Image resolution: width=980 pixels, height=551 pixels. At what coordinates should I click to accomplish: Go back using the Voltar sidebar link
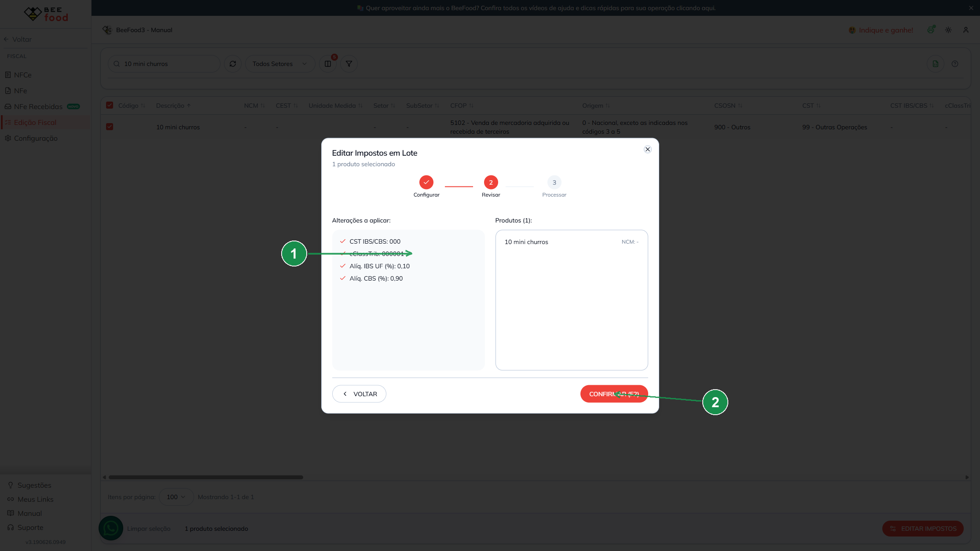(18, 39)
